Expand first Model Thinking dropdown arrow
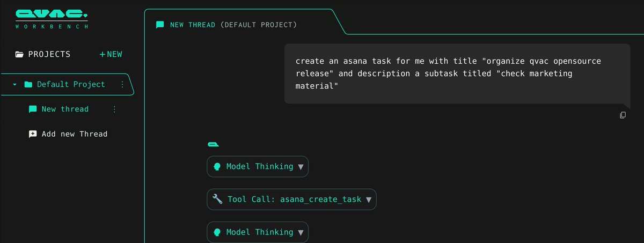Image resolution: width=644 pixels, height=243 pixels. pos(301,167)
